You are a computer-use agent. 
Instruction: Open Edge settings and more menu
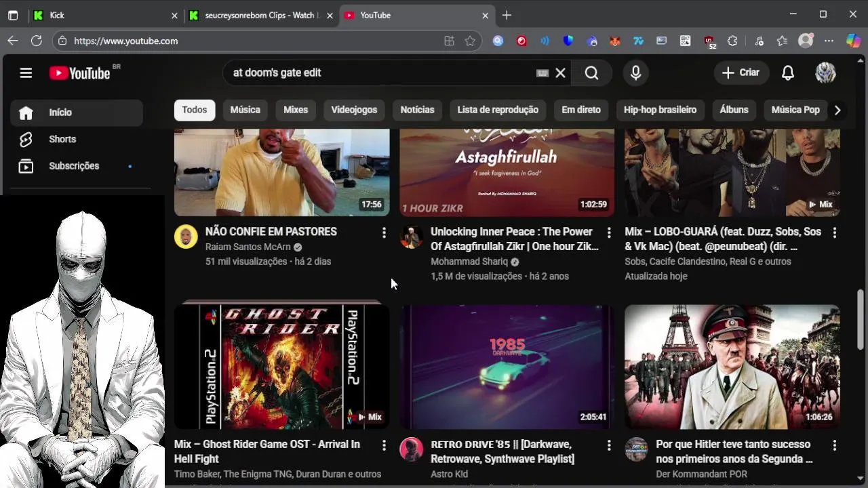point(829,41)
